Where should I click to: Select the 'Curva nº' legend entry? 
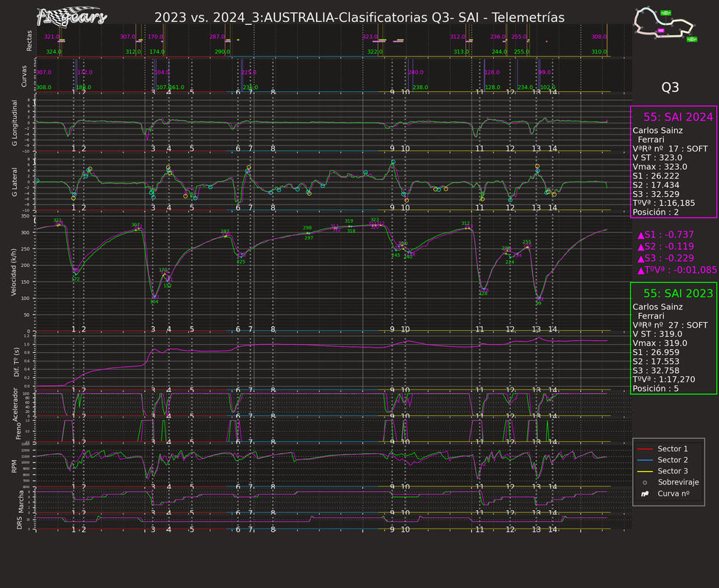click(665, 494)
